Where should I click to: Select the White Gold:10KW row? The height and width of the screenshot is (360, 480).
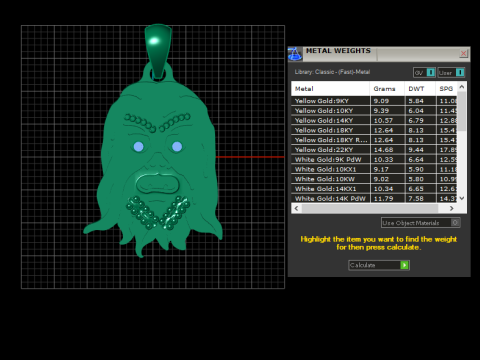click(374, 179)
